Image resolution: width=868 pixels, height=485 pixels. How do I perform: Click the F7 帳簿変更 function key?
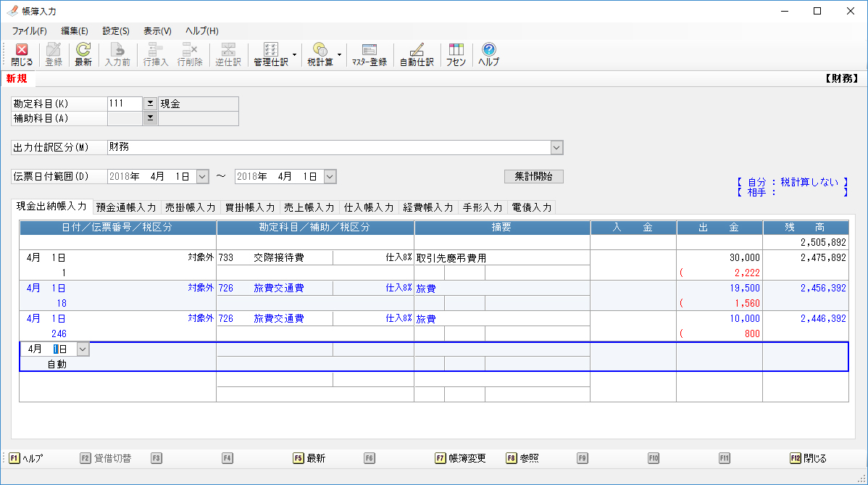click(461, 458)
